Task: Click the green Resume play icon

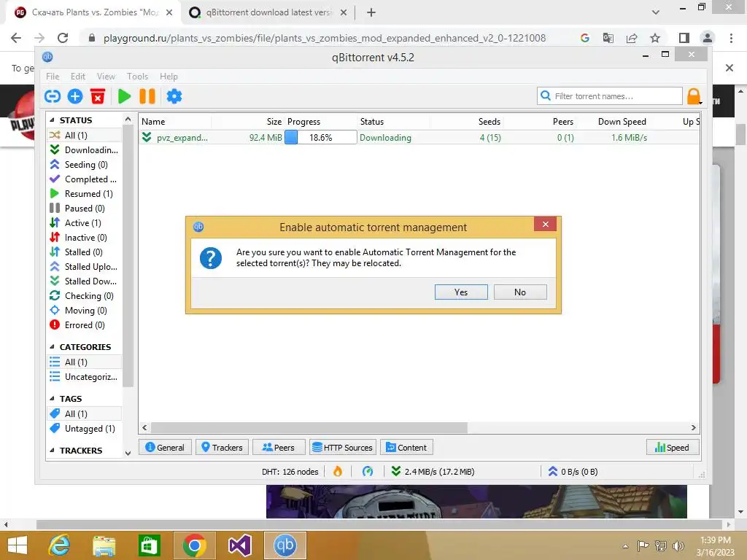Action: point(124,96)
